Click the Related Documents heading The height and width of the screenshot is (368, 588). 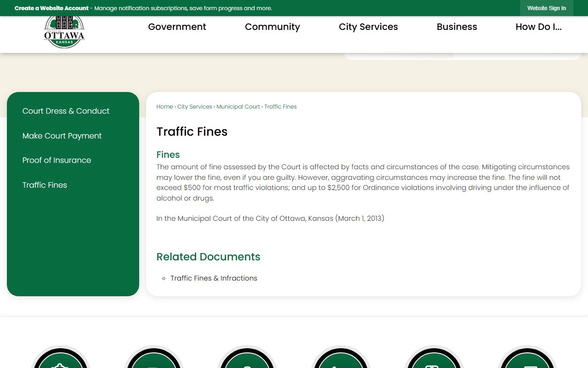point(208,257)
